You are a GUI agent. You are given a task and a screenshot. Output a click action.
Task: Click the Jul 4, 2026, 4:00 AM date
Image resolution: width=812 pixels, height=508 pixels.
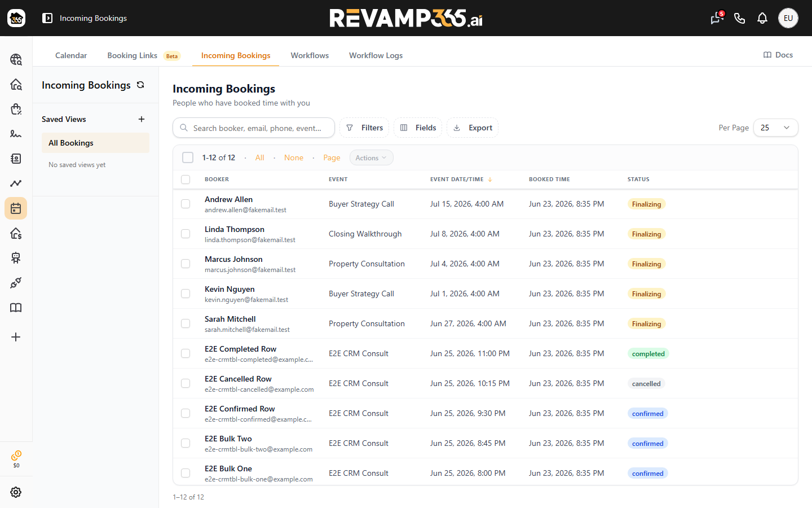pyautogui.click(x=465, y=264)
